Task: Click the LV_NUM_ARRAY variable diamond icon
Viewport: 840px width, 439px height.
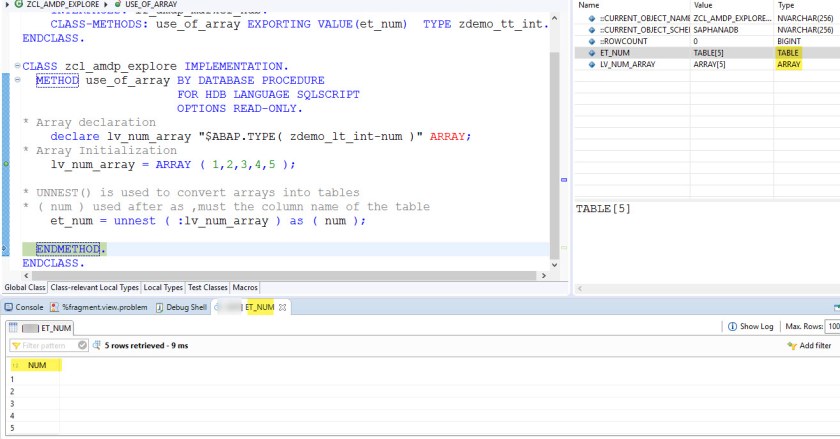Action: click(591, 64)
